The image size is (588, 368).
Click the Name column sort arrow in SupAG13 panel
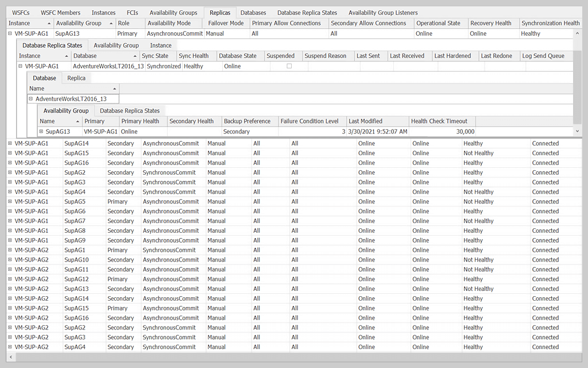tap(76, 121)
